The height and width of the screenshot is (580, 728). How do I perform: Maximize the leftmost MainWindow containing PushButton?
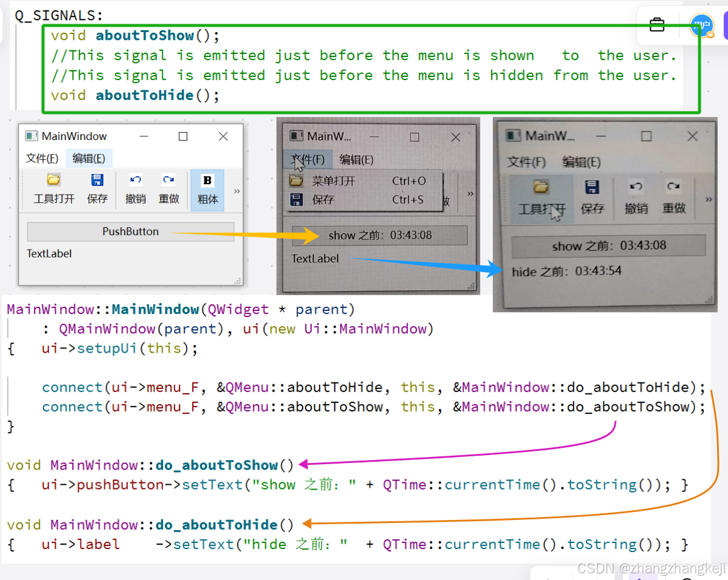click(x=183, y=136)
